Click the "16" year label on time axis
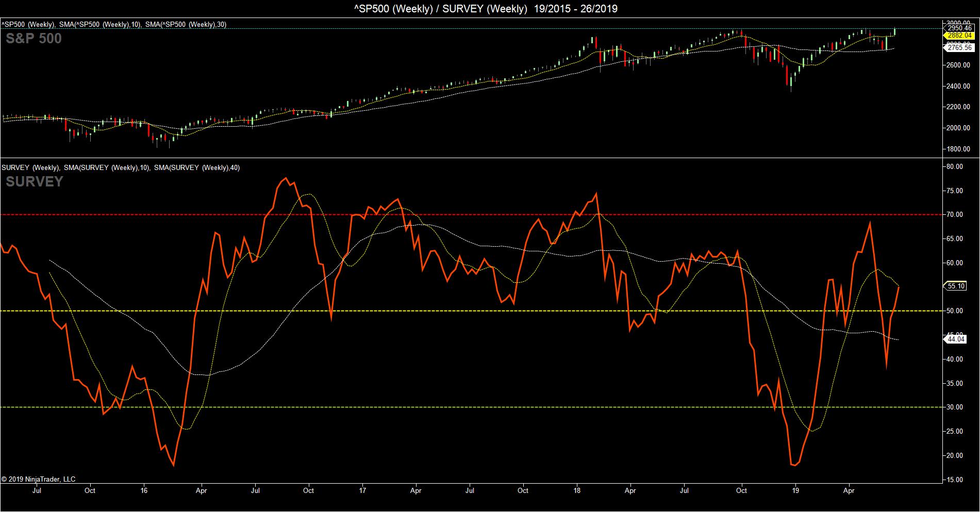This screenshot has height=512, width=980. (x=144, y=491)
